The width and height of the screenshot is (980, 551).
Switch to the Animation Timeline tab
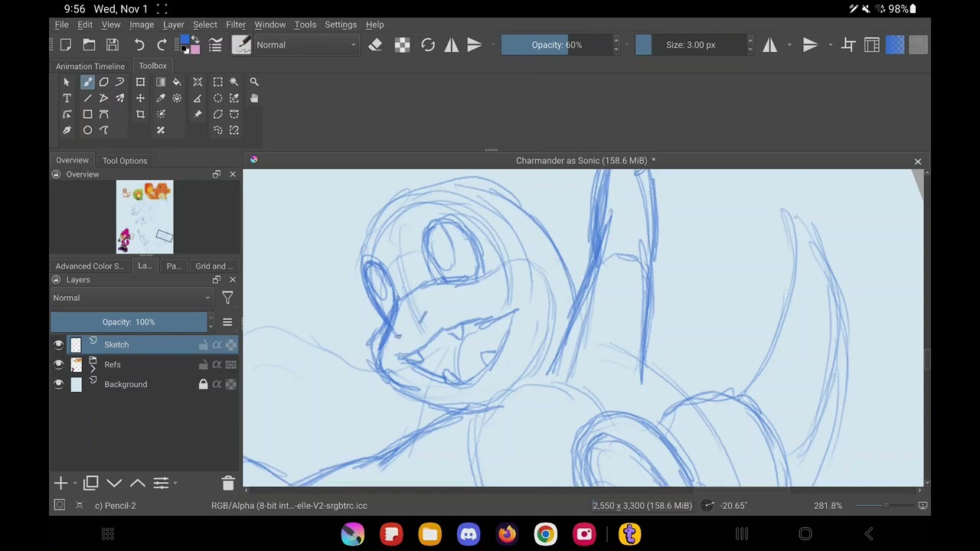[90, 66]
